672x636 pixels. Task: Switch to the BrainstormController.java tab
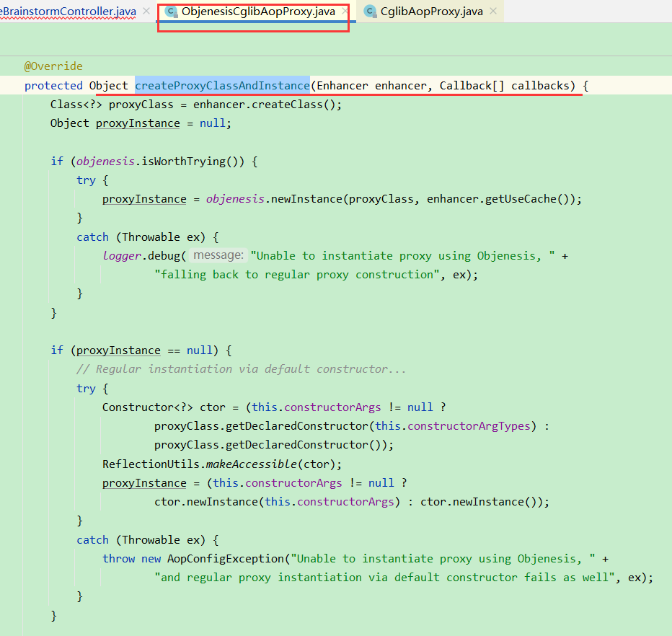tap(68, 12)
